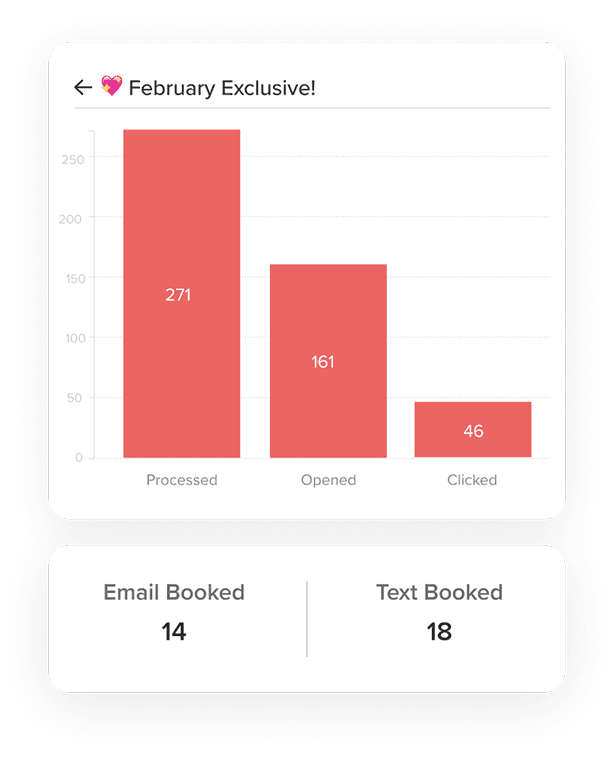Viewport: 614px width, 768px height.
Task: Click the Text Booked count of 18
Action: pos(439,631)
